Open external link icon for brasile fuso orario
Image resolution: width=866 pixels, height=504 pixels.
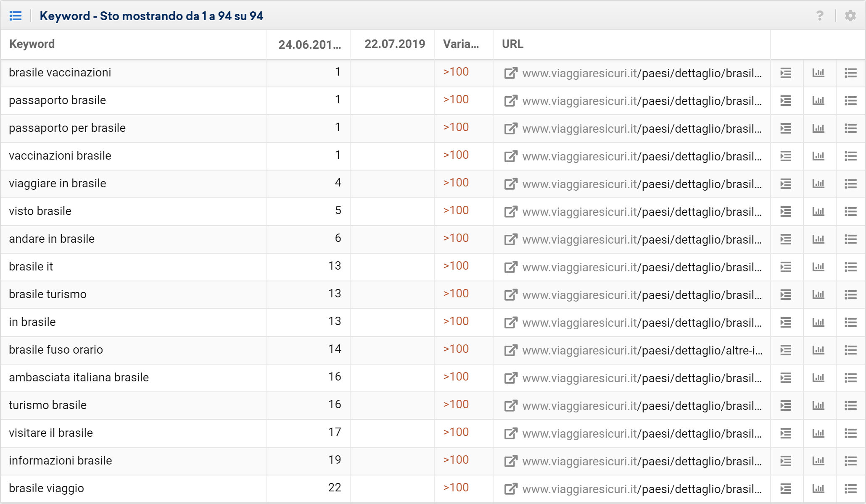pos(511,350)
